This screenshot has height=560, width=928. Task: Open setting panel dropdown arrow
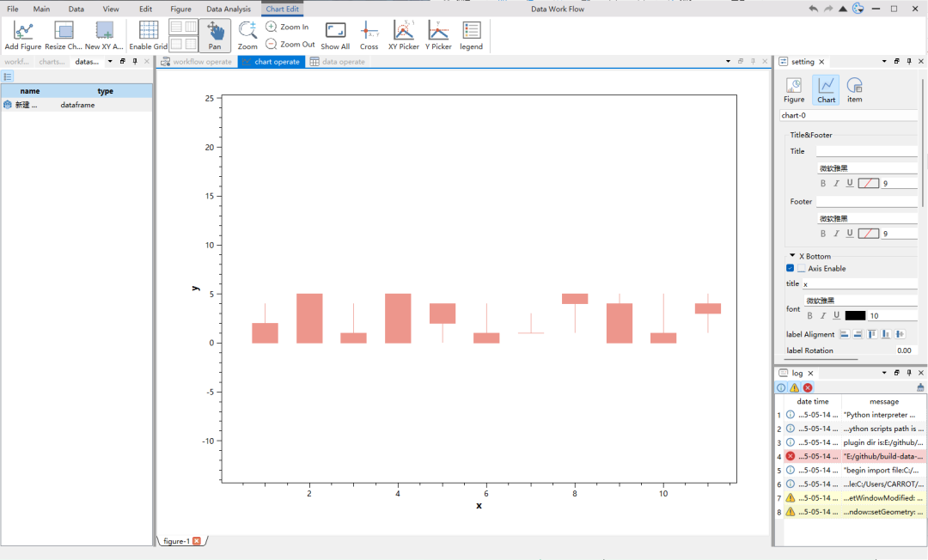884,62
